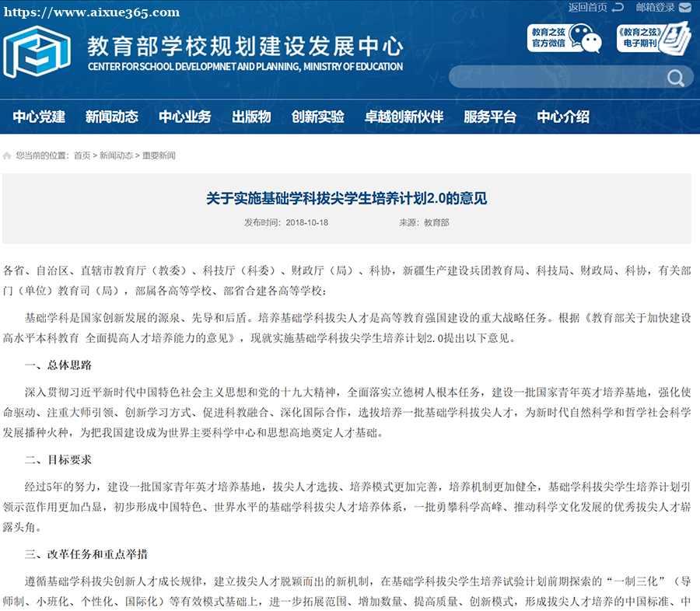The image size is (700, 611).
Task: Open the 出版物 menu
Action: (251, 117)
